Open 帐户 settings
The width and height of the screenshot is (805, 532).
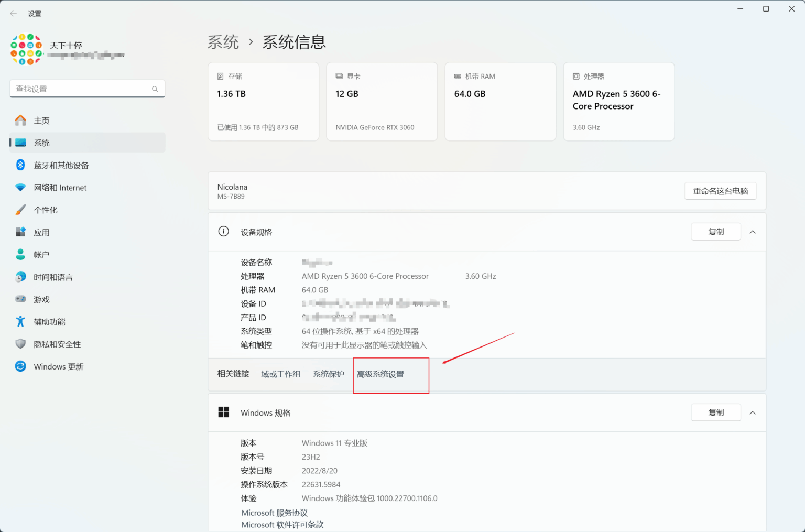pos(42,254)
